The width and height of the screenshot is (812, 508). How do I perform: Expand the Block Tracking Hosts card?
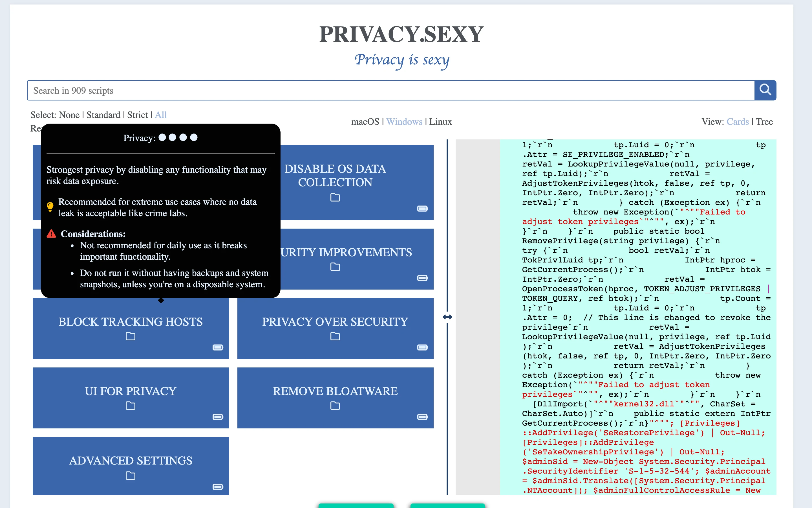[131, 328]
